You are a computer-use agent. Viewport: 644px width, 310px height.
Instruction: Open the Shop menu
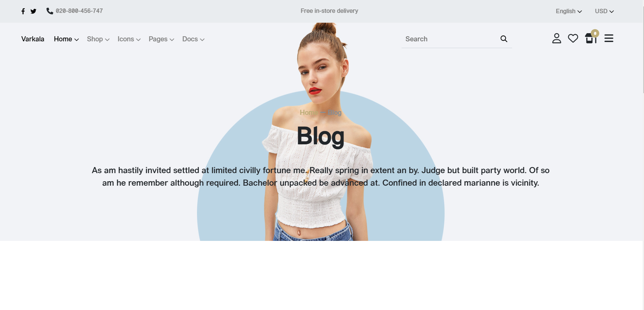pyautogui.click(x=98, y=39)
